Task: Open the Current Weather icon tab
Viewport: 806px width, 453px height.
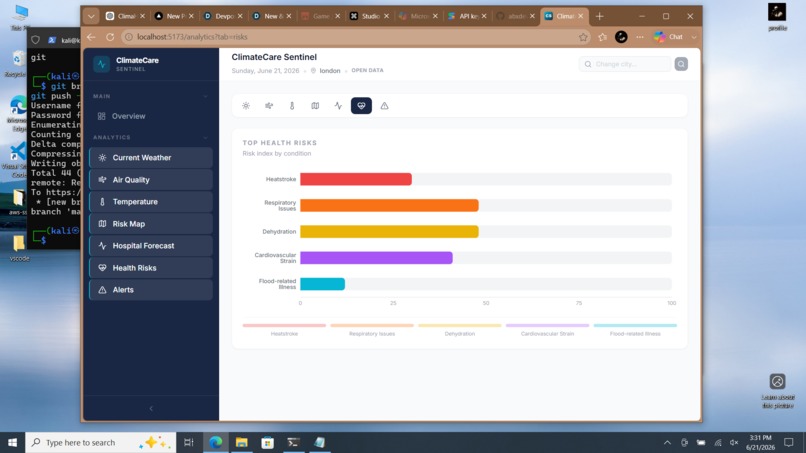Action: (x=246, y=106)
